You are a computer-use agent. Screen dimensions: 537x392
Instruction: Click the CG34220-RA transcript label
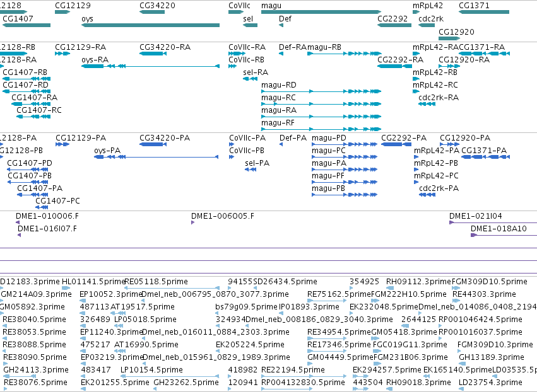[x=165, y=47]
